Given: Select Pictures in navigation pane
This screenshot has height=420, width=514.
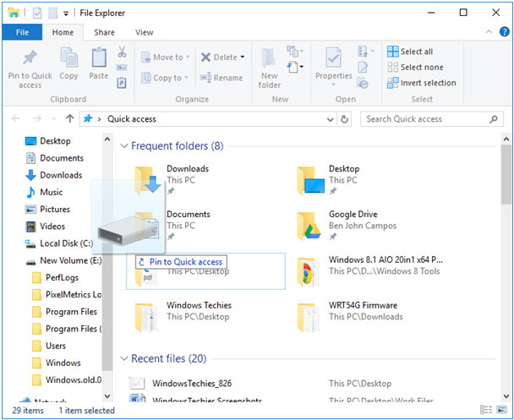Looking at the screenshot, I should 48,209.
